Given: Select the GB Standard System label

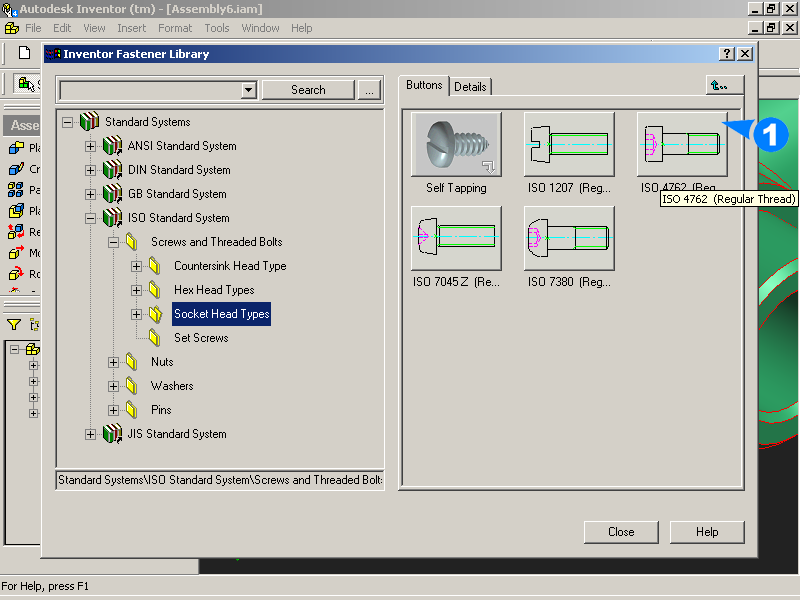Looking at the screenshot, I should tap(177, 194).
